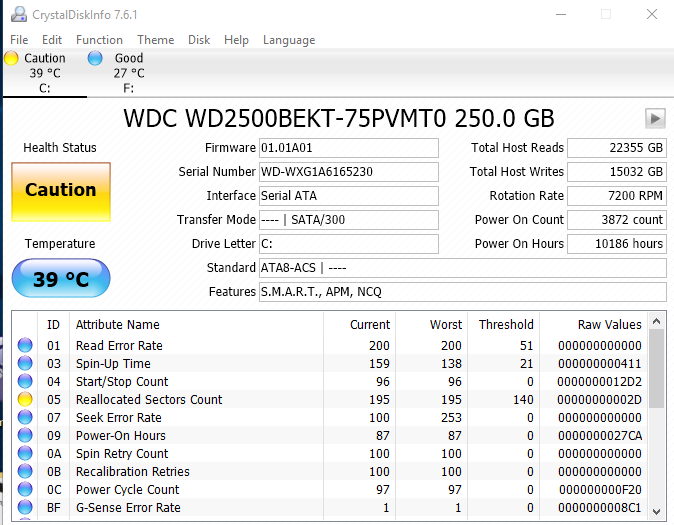Click the Firmware field showing 01.01A01
Screen dimensions: 674x525
(349, 148)
